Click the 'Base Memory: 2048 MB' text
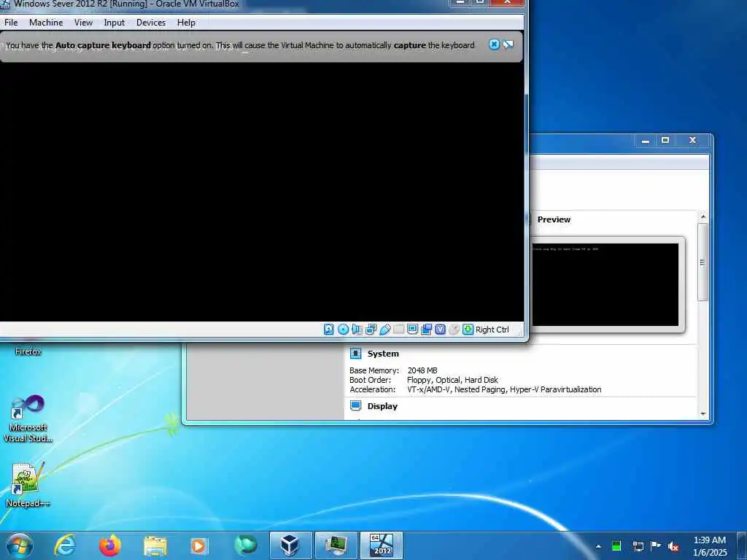This screenshot has width=747, height=560. tap(393, 370)
